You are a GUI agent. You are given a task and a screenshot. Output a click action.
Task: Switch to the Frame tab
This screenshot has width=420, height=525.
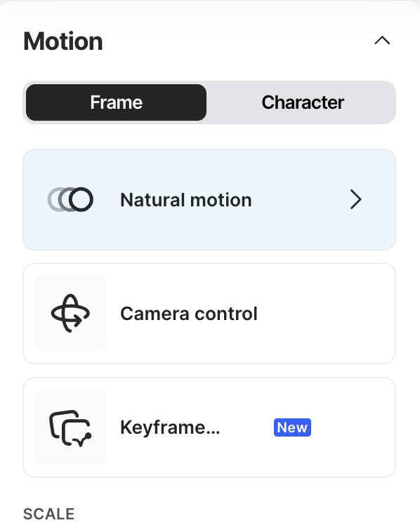tap(116, 102)
